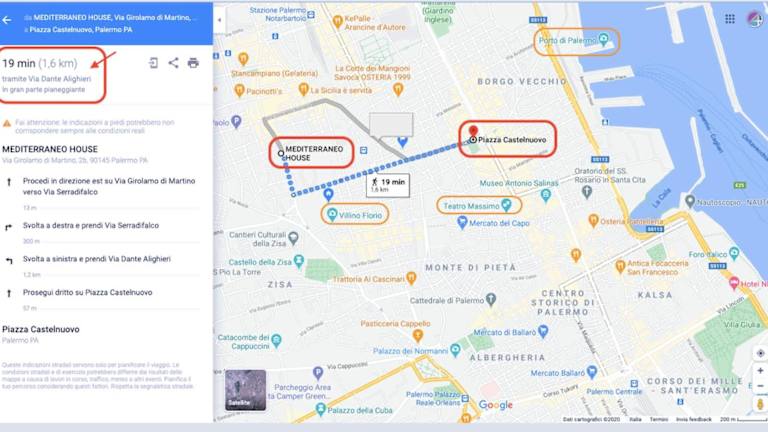Print the directions with printer icon
Screen dimensions: 768x432
click(193, 63)
